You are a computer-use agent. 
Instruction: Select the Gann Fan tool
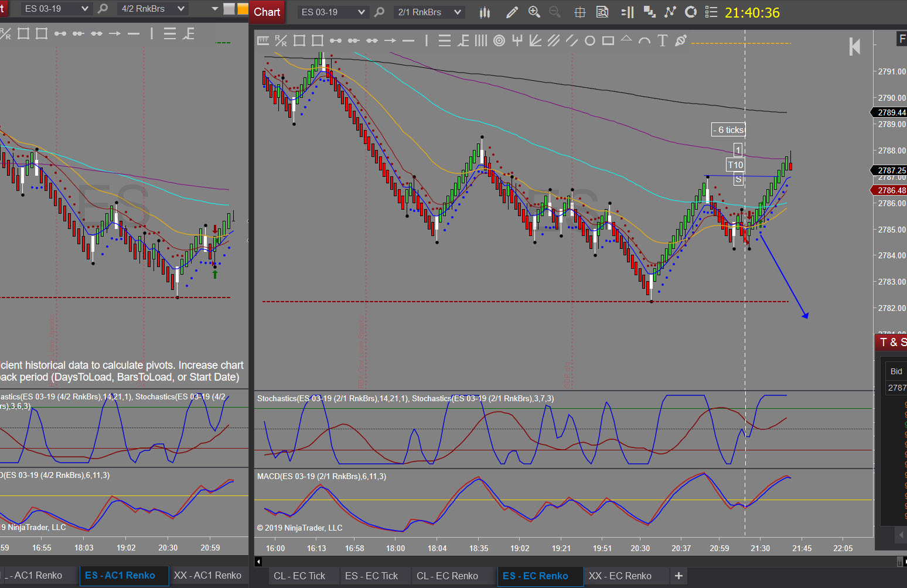click(x=536, y=40)
